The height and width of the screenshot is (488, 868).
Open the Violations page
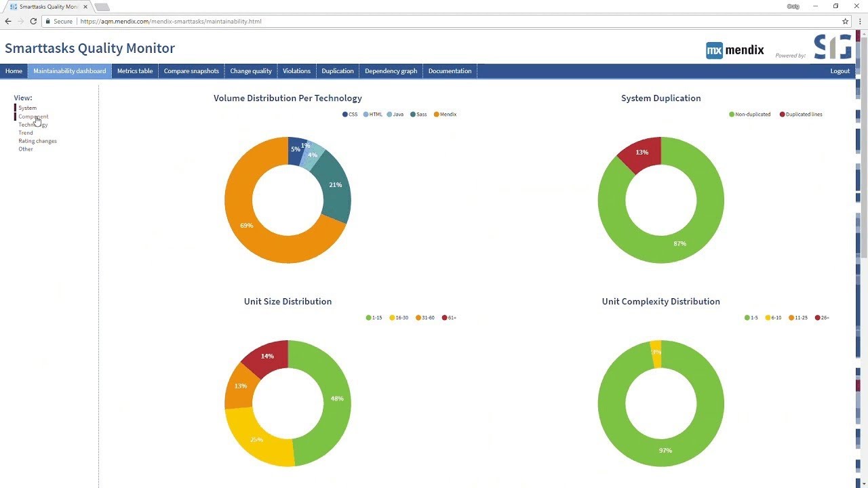296,71
